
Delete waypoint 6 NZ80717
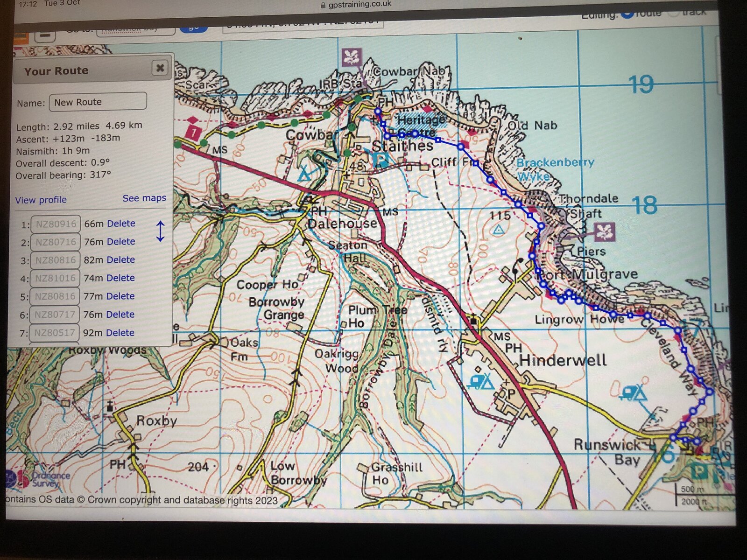click(120, 315)
